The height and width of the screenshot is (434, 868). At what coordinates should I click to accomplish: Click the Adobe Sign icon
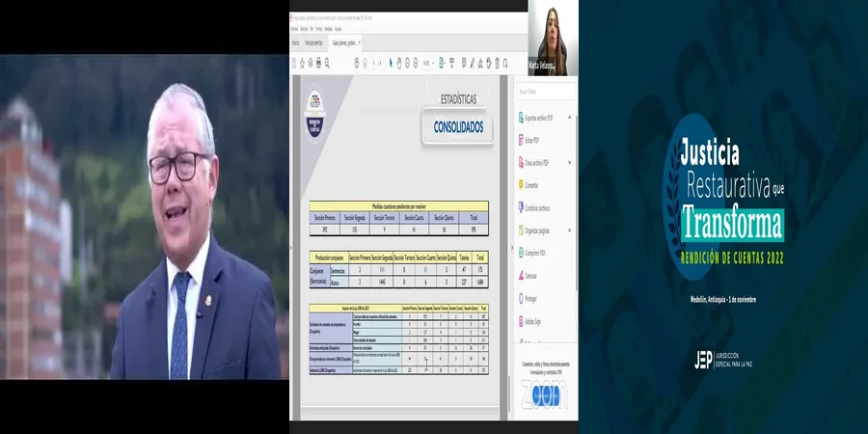[x=521, y=320]
